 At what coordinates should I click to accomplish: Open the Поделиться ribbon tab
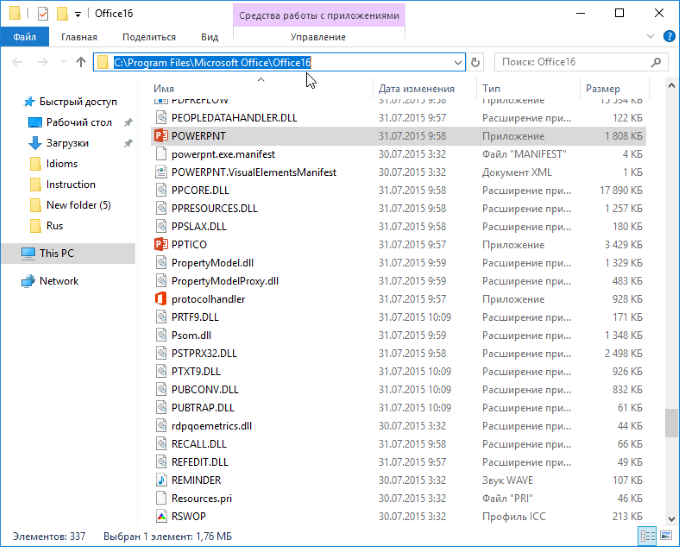click(x=149, y=37)
